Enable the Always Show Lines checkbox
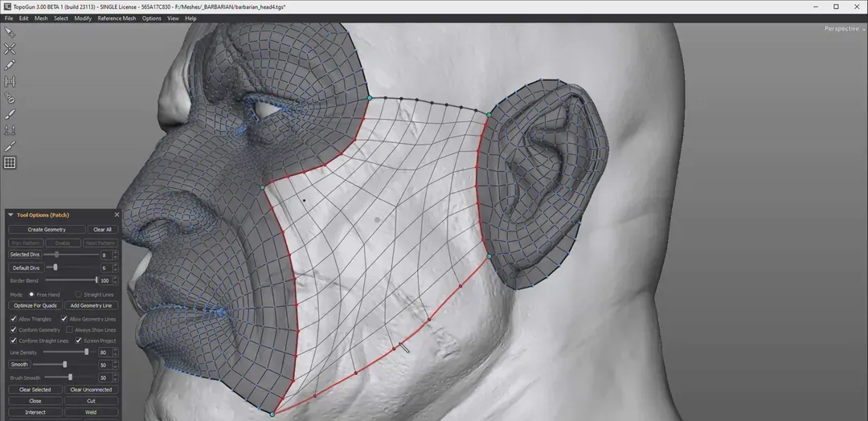This screenshot has width=868, height=421. 69,330
